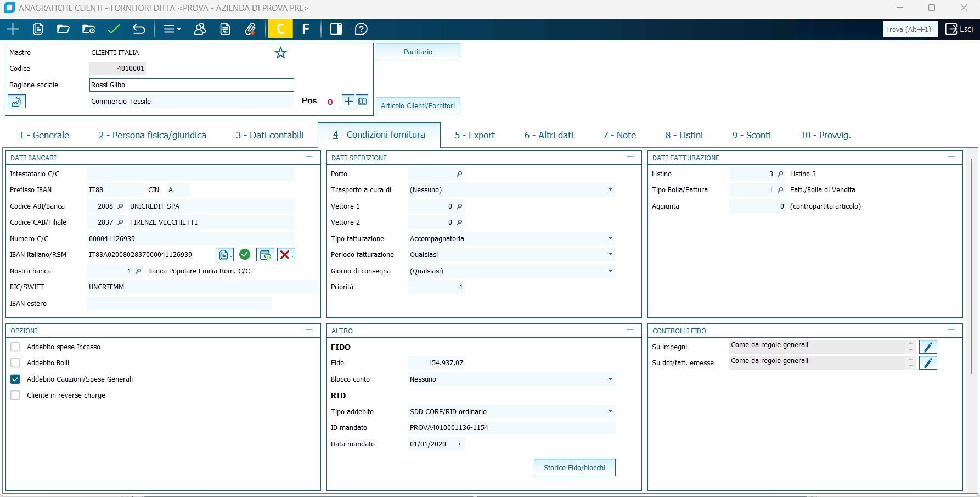This screenshot has height=497, width=980.
Task: Click the Undo arrow toolbar icon
Action: coord(139,29)
